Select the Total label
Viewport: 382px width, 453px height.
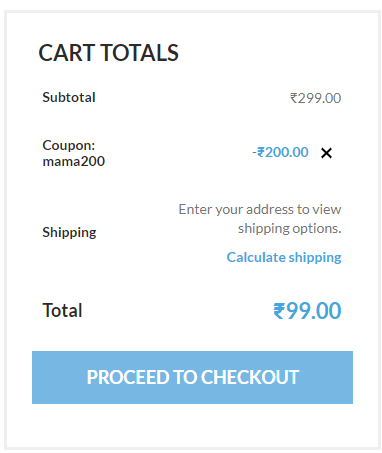62,310
